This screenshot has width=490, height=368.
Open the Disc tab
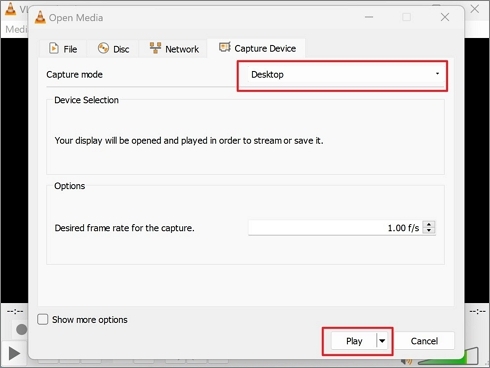pyautogui.click(x=113, y=49)
